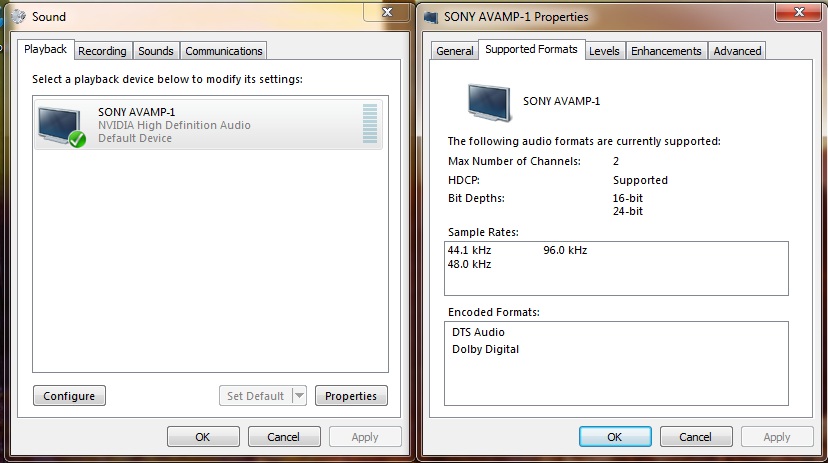Cancel the SONY AVAMP-1 Properties dialog
828x463 pixels.
click(695, 437)
